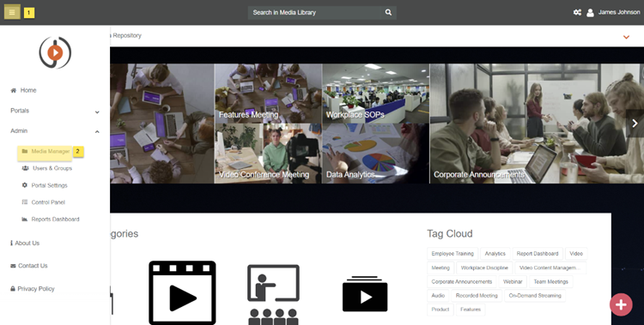The height and width of the screenshot is (325, 644).
Task: Collapse the Admin menu chevron
Action: [x=97, y=132]
